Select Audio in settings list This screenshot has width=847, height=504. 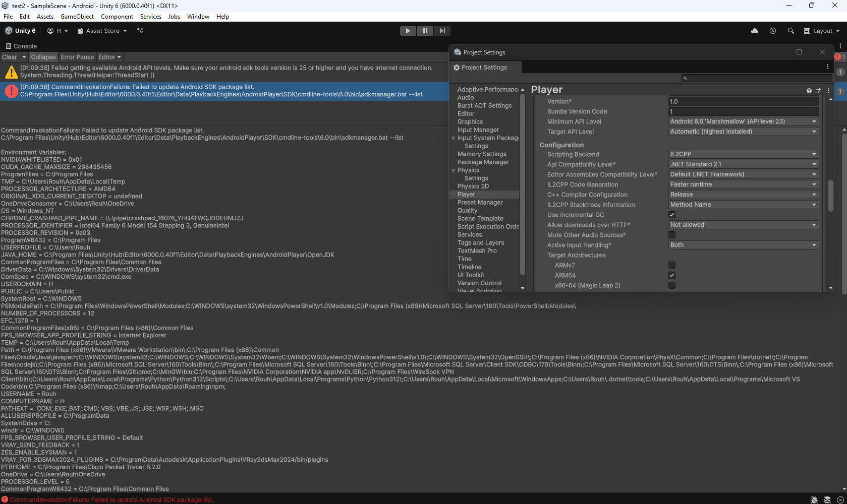[x=466, y=98]
